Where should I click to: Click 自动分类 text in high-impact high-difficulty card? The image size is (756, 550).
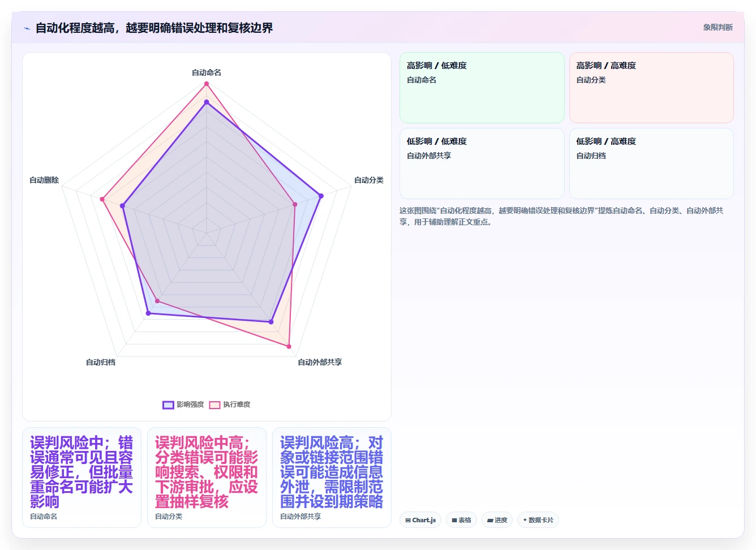591,80
